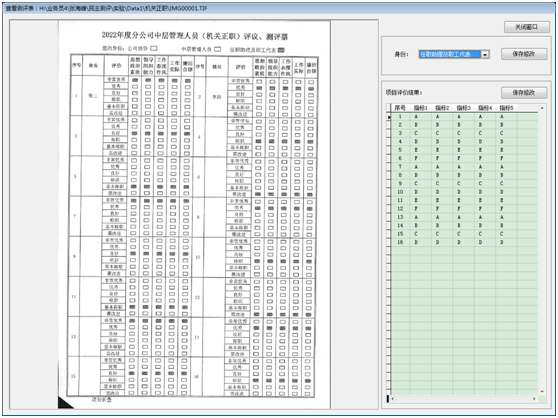
Task: Save changes for 项目评价结果
Action: pyautogui.click(x=524, y=92)
